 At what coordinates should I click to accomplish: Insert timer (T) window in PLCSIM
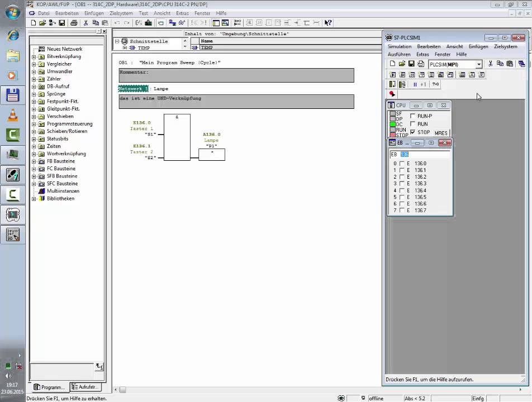(421, 75)
